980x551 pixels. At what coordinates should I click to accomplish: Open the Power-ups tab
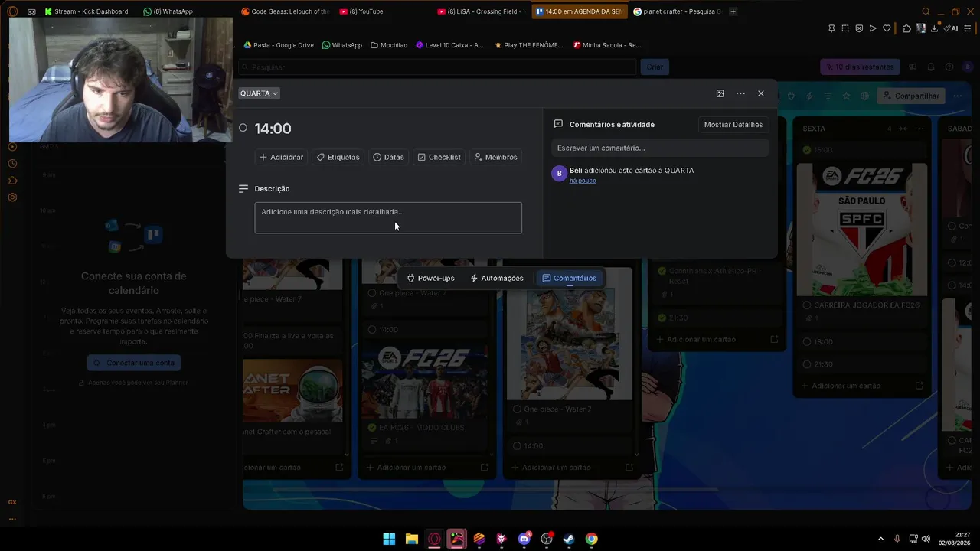click(430, 278)
